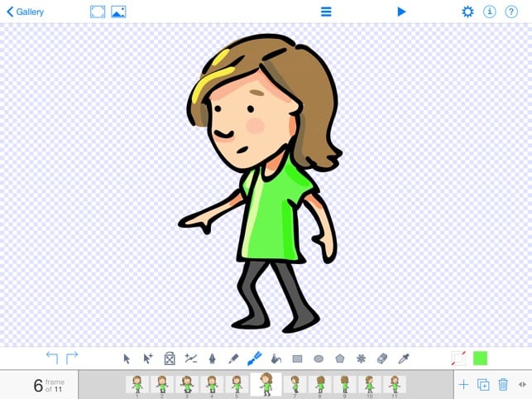Viewport: 532px width, 399px height.
Task: Expand the timeline with the arrows icon
Action: [x=522, y=384]
